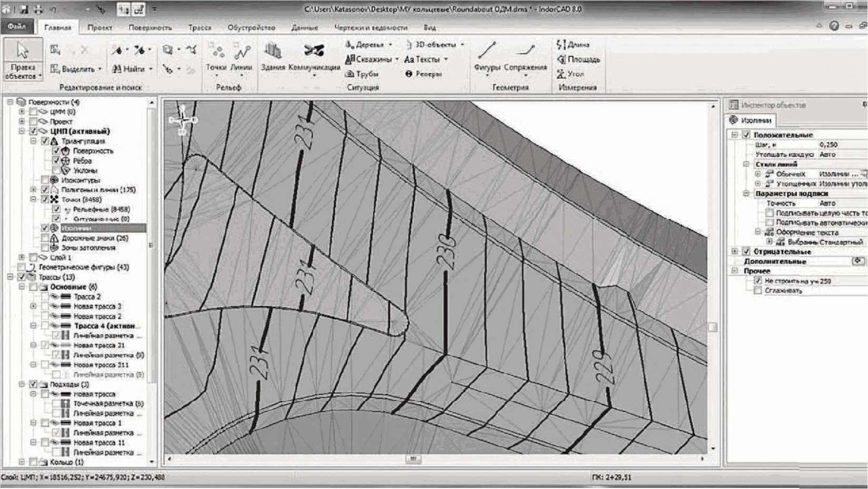Collapse the Трассы tree node
The width and height of the screenshot is (868, 489).
pyautogui.click(x=10, y=277)
